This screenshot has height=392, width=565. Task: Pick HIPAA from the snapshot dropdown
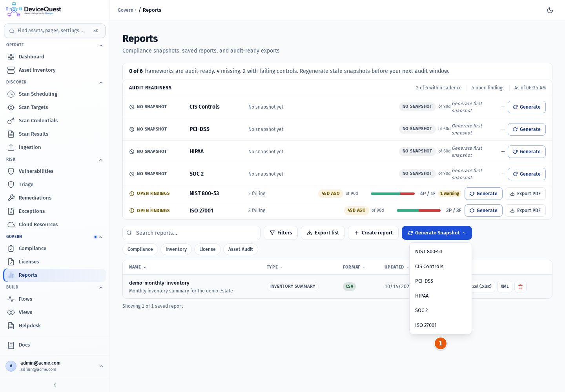pyautogui.click(x=441, y=296)
